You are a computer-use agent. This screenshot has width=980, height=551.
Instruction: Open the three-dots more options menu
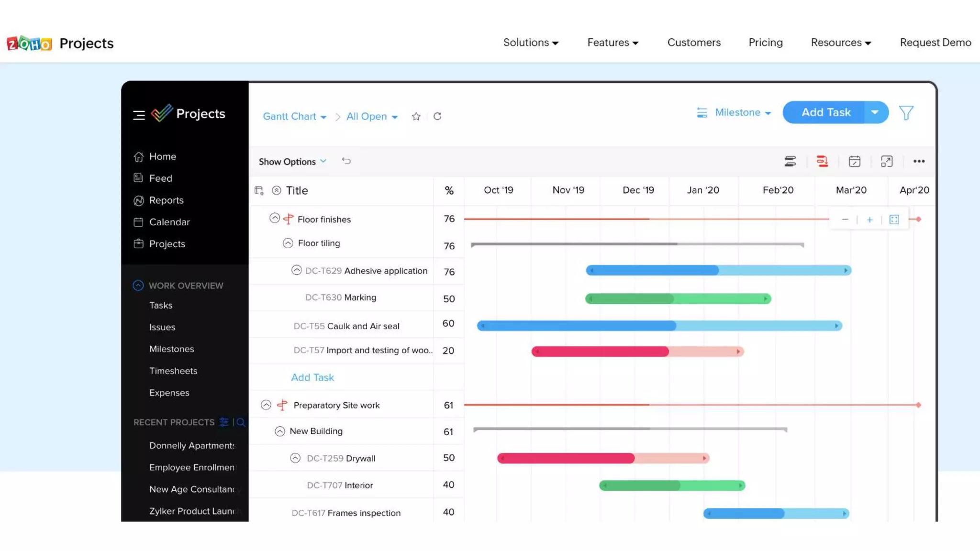919,162
